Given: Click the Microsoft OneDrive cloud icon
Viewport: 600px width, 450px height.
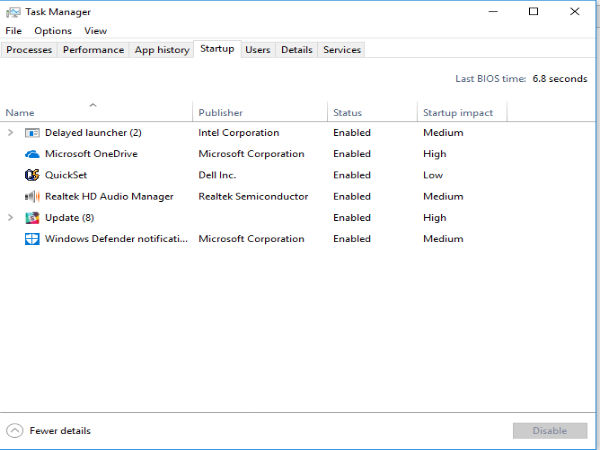Looking at the screenshot, I should tap(32, 154).
